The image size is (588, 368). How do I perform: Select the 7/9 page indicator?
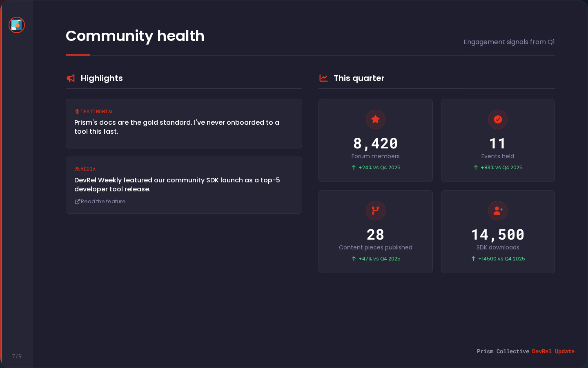[x=17, y=356]
